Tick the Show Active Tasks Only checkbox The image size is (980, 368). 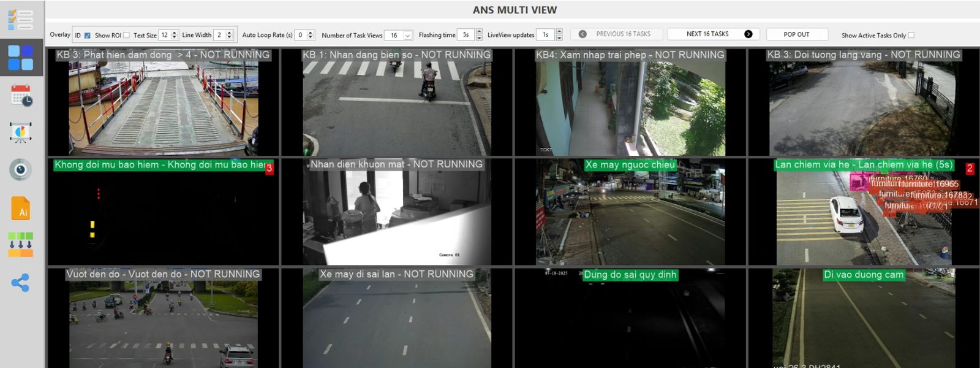(911, 35)
